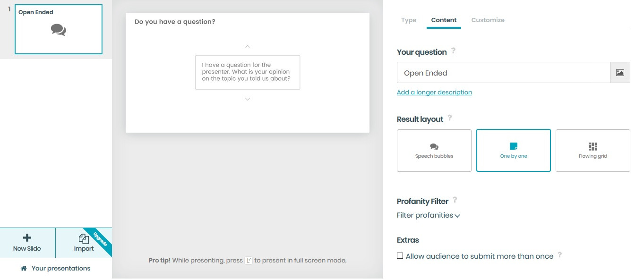Show previous response with up chevron

point(248,46)
